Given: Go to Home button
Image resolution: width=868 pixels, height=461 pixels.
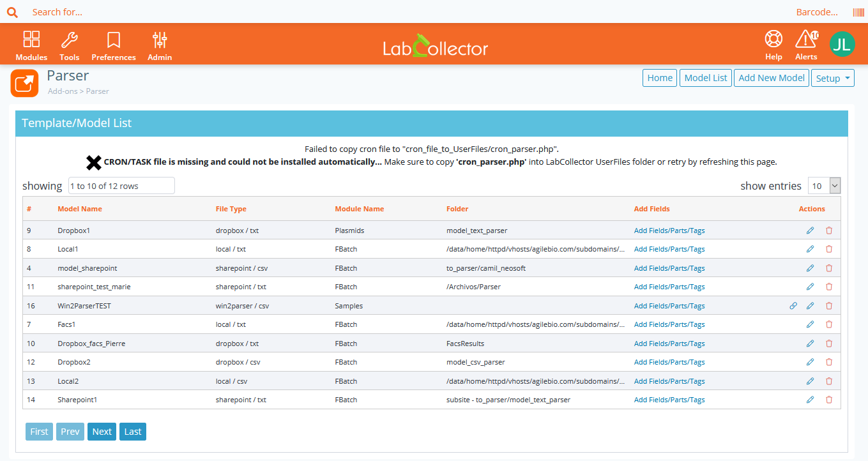Looking at the screenshot, I should 660,78.
